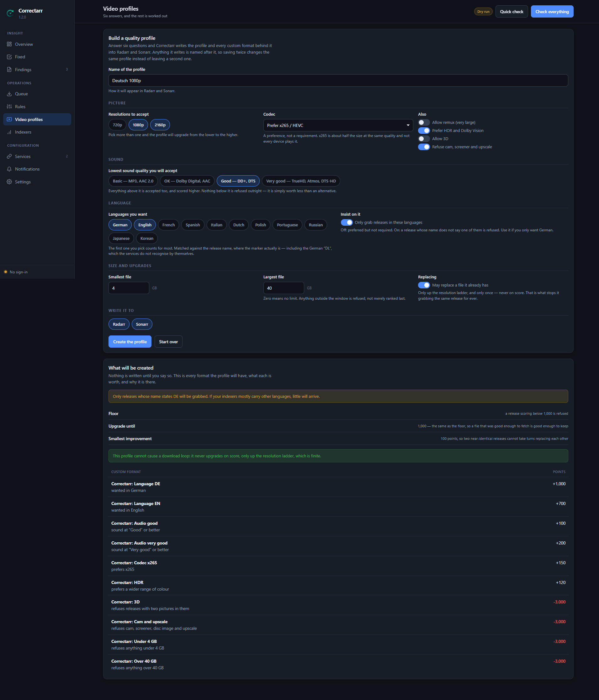Toggle Only grab releases in these languages
The width and height of the screenshot is (599, 700).
[347, 222]
